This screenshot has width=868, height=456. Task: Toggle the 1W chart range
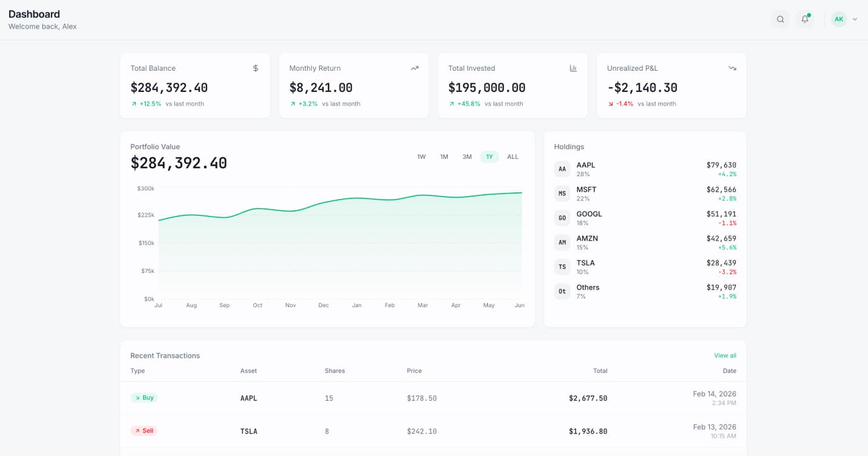(x=421, y=157)
